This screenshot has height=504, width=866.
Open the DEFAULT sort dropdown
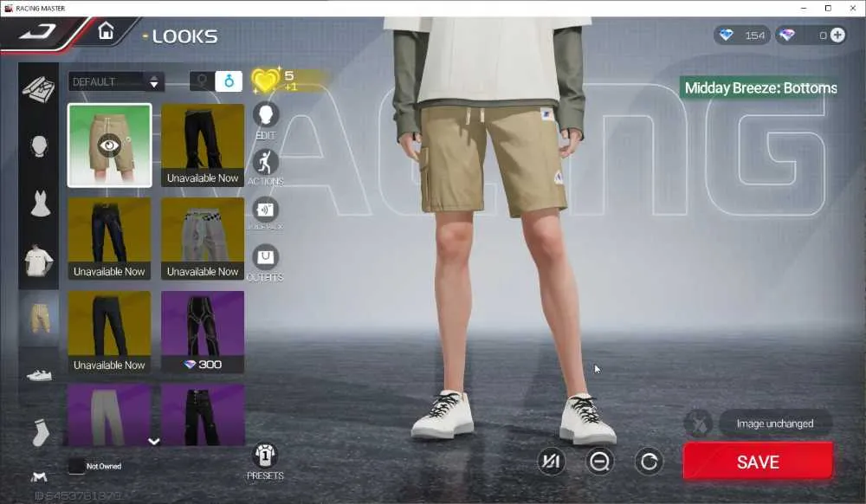coord(117,81)
